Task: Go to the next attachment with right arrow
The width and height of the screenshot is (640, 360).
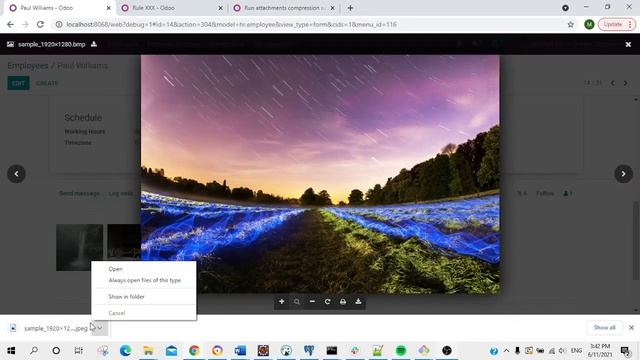Action: (x=623, y=174)
